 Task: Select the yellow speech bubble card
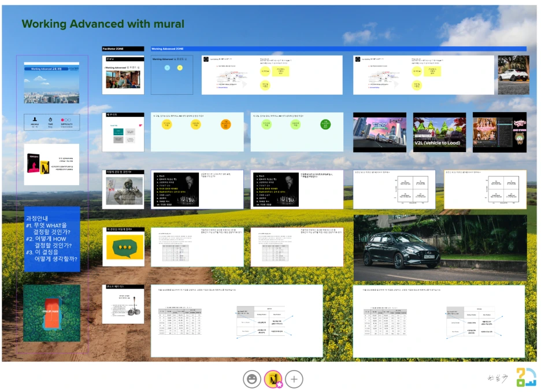[123, 247]
